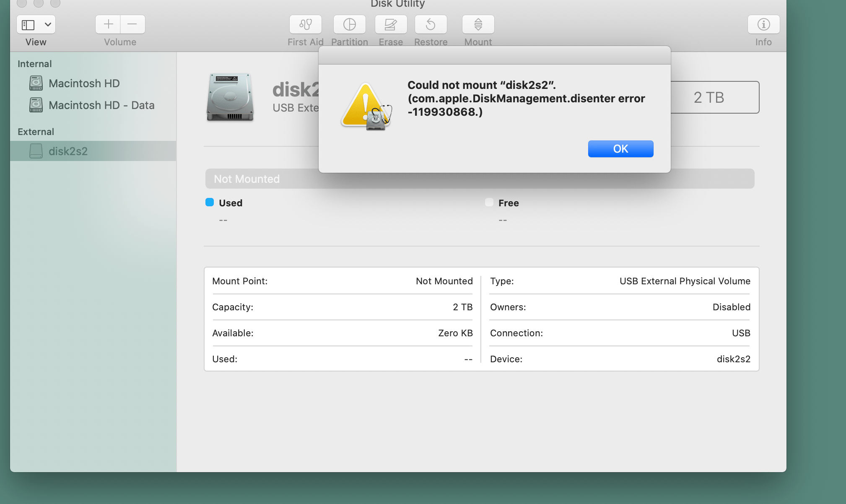The image size is (846, 504).
Task: Open the Info panel for the disk
Action: point(763,24)
